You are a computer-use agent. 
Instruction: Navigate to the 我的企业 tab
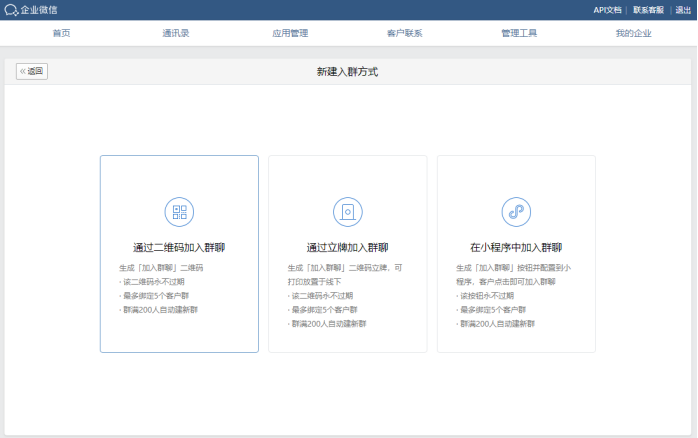pyautogui.click(x=634, y=33)
